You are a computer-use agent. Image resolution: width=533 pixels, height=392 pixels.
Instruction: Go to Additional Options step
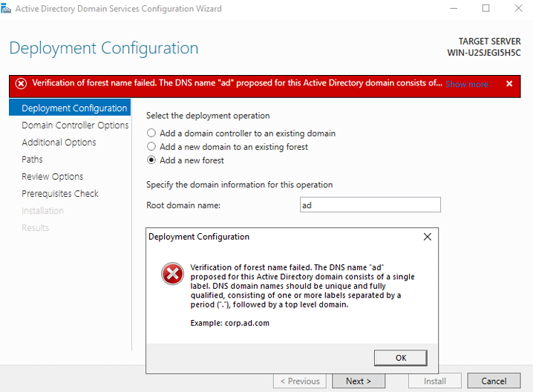click(x=59, y=142)
